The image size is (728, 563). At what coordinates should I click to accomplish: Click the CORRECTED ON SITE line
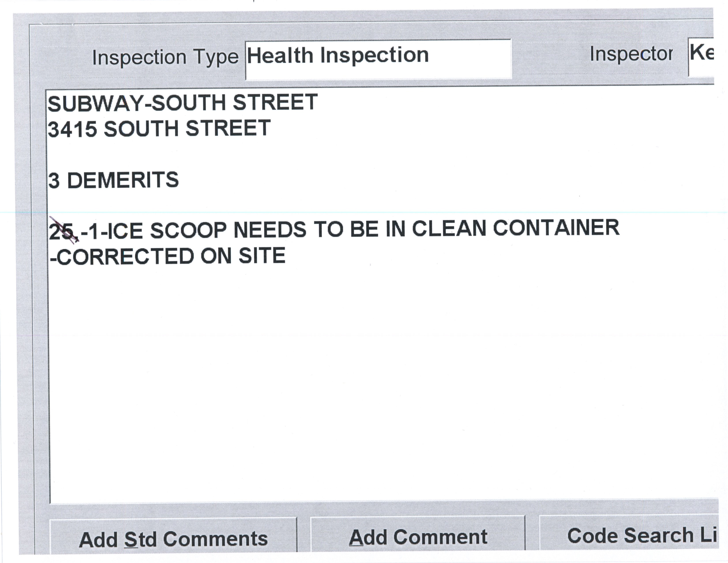(x=168, y=256)
